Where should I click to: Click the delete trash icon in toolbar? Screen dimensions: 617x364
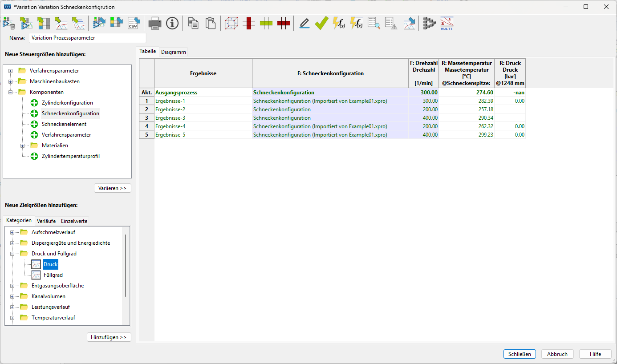pos(9,23)
